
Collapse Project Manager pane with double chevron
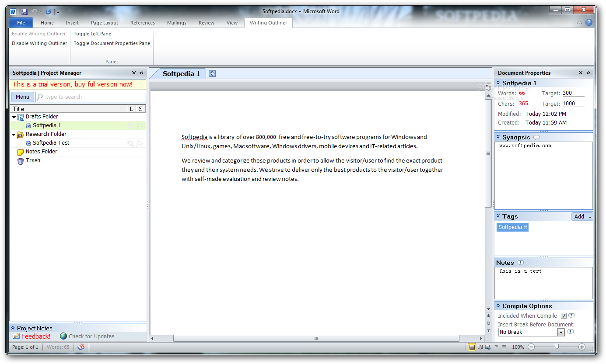coord(141,73)
